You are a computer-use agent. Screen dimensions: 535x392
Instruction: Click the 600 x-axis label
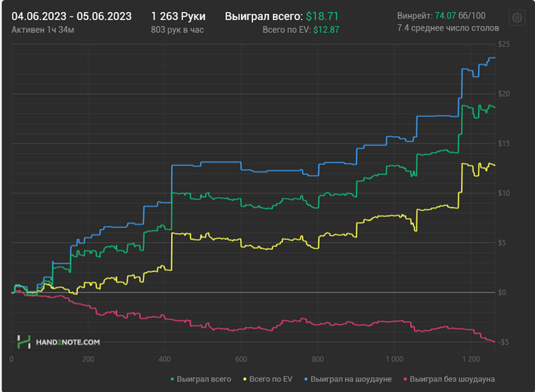242,359
